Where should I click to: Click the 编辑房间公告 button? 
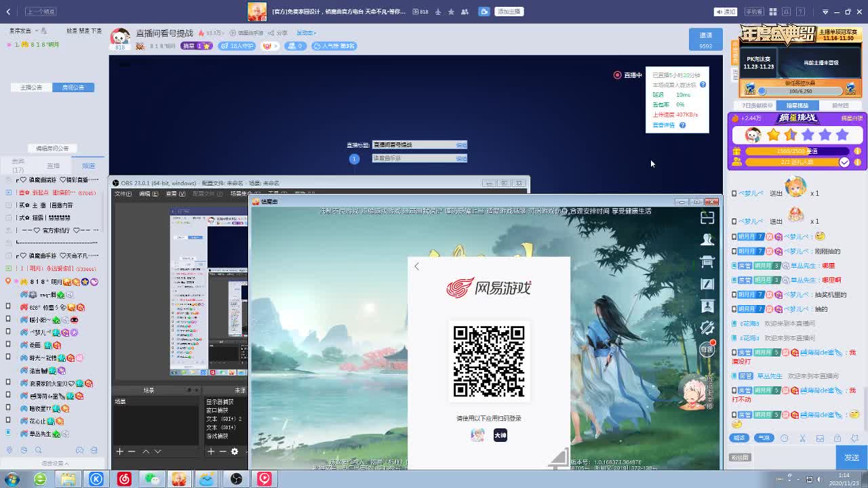(x=52, y=148)
